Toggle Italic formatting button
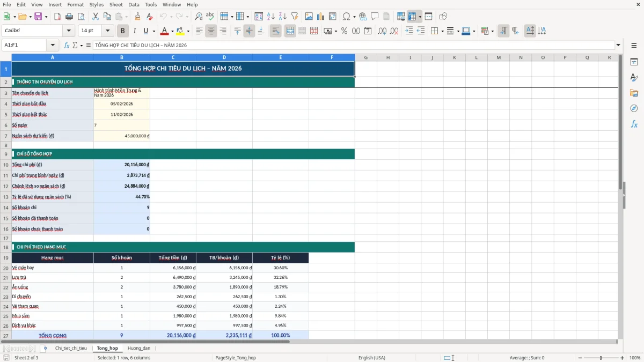Image resolution: width=644 pixels, height=362 pixels. coord(135,31)
